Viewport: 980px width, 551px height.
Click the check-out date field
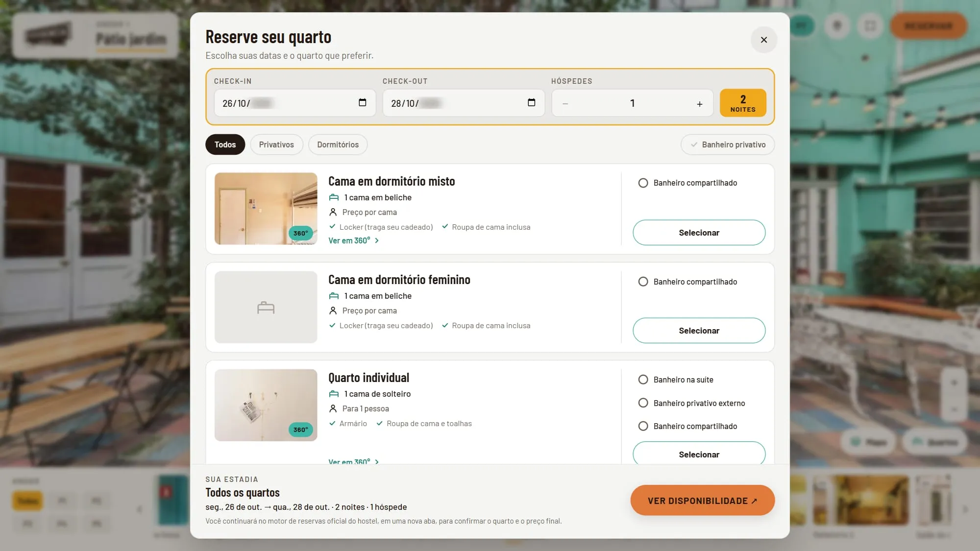(464, 103)
